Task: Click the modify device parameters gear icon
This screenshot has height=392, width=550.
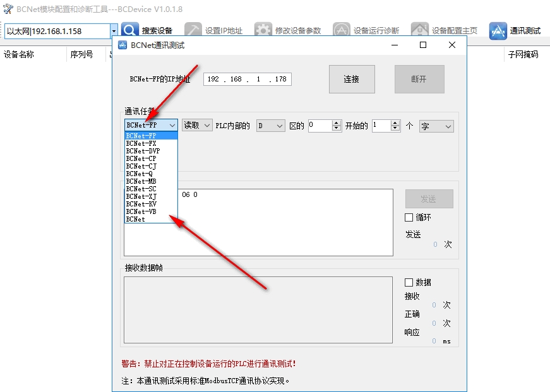Action: (263, 30)
